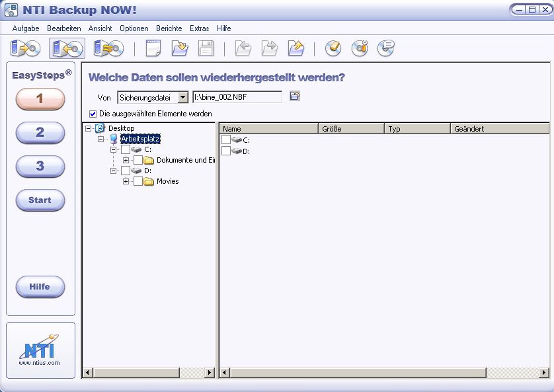
Task: Click the Movies folder icon
Action: tap(149, 182)
